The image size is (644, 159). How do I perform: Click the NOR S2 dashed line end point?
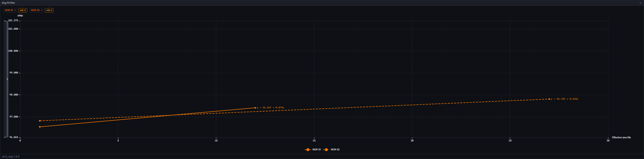(549, 99)
